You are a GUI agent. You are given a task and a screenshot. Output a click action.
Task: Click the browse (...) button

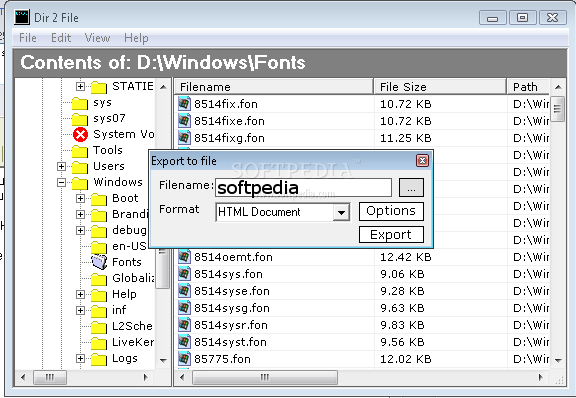[x=411, y=187]
